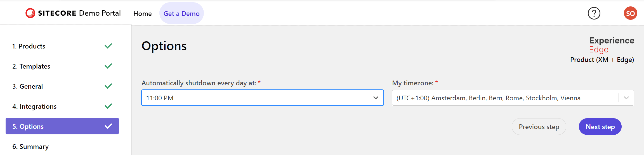Expand the timezone dropdown arrow
The width and height of the screenshot is (644, 155).
click(626, 98)
